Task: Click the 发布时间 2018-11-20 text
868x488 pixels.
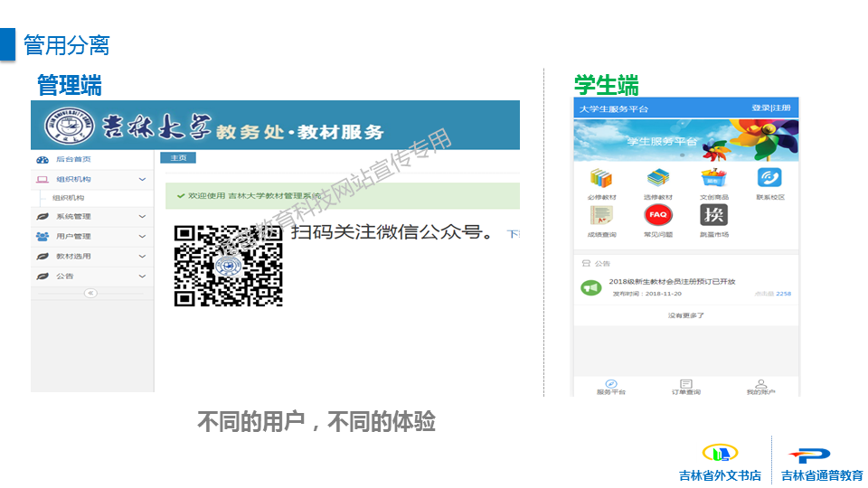Action: tap(646, 294)
